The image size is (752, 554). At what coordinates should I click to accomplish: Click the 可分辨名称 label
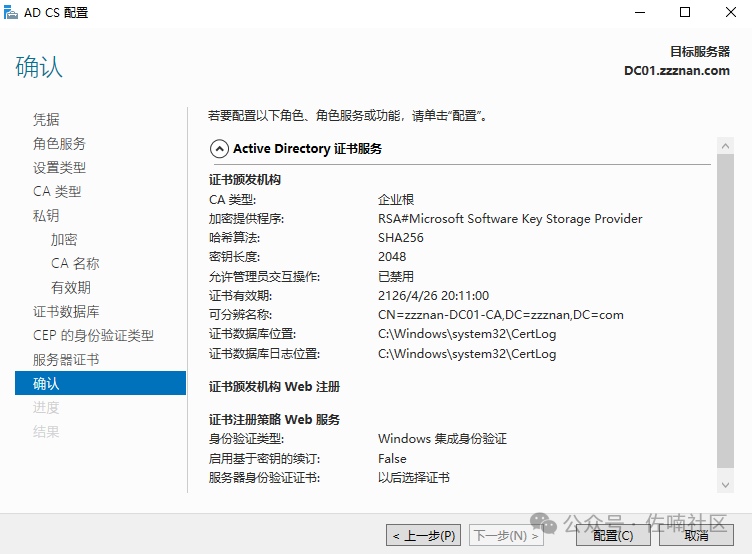240,315
